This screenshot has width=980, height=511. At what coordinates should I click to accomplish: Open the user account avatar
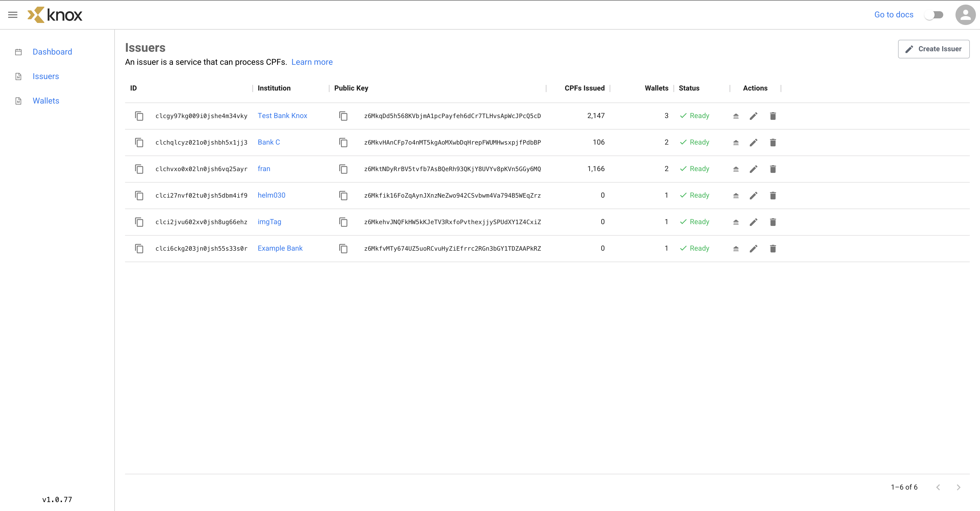pyautogui.click(x=965, y=15)
